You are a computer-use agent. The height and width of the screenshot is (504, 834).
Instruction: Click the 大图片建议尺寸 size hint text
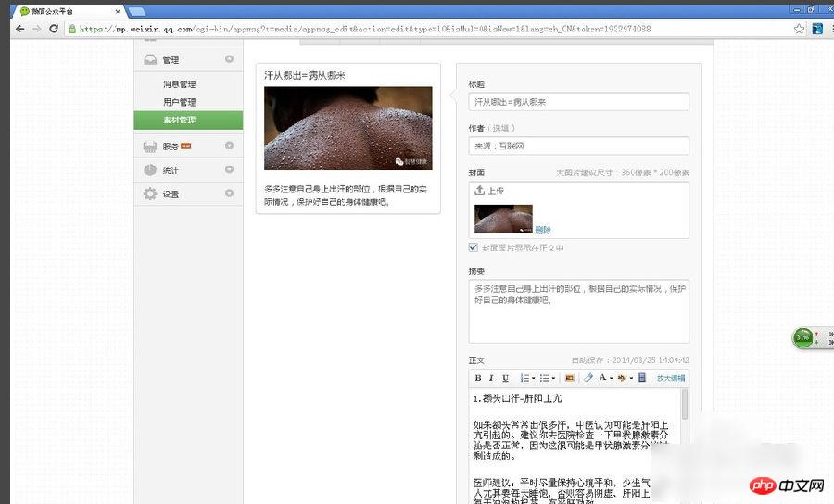coord(623,172)
